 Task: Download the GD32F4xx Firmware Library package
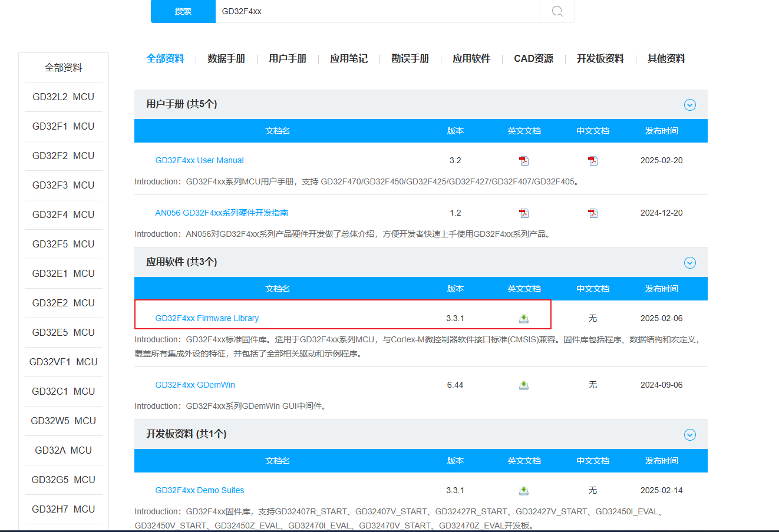click(x=524, y=318)
